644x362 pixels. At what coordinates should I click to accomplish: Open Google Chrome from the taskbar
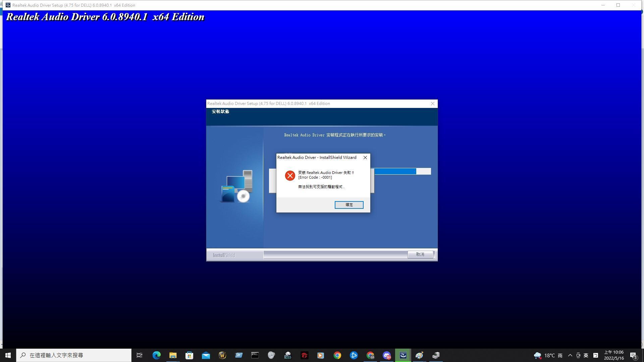(x=337, y=355)
